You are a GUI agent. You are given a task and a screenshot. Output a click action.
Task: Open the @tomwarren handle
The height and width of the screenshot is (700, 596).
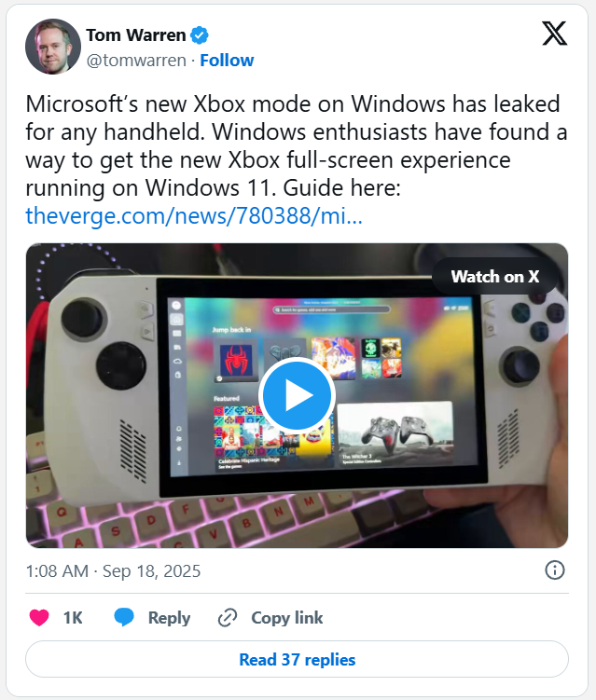tap(136, 61)
